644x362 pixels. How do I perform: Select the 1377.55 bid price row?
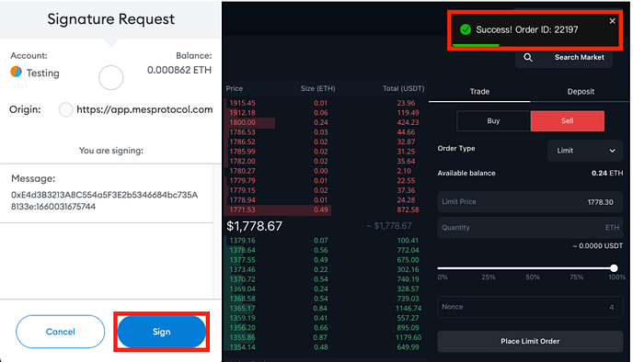pos(326,260)
